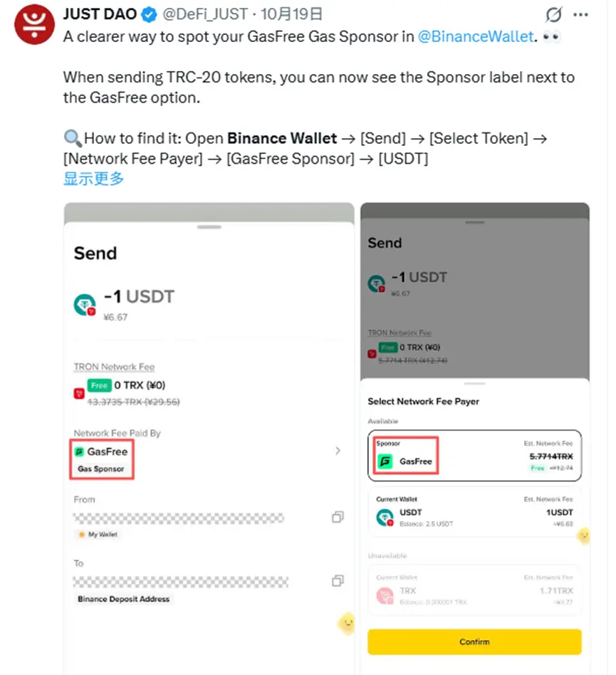Viewport: 616px width, 675px height.
Task: Open the JUST DAO profile avatar
Action: click(34, 24)
